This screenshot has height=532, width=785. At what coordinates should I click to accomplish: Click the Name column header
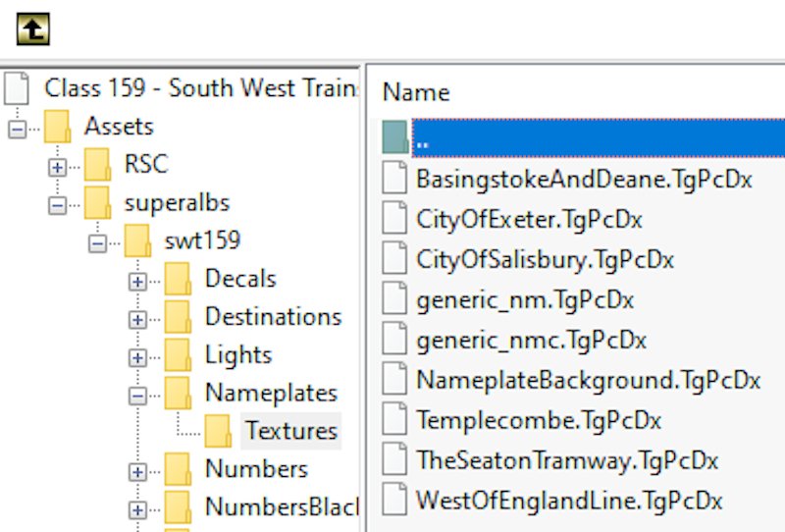[x=416, y=92]
